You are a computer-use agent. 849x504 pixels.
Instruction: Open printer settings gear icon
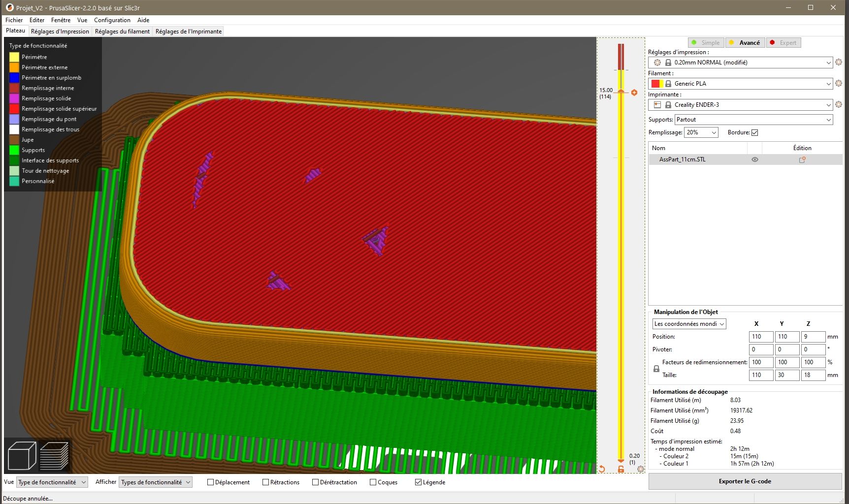coord(839,105)
